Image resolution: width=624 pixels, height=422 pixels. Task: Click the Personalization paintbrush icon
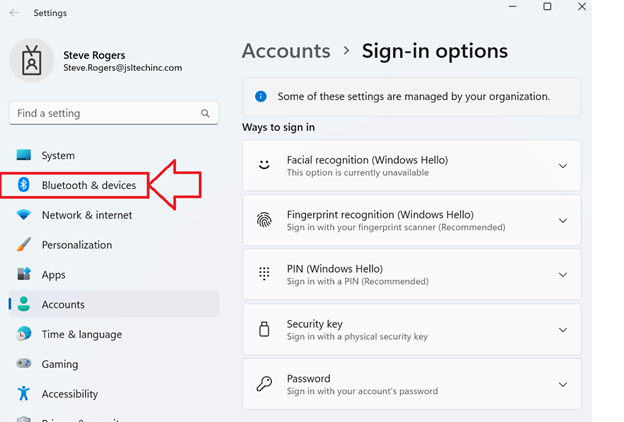coord(24,245)
